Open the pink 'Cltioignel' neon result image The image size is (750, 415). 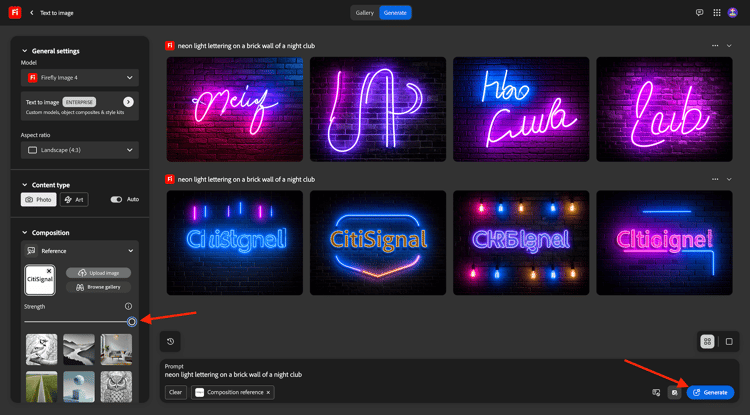[664, 243]
